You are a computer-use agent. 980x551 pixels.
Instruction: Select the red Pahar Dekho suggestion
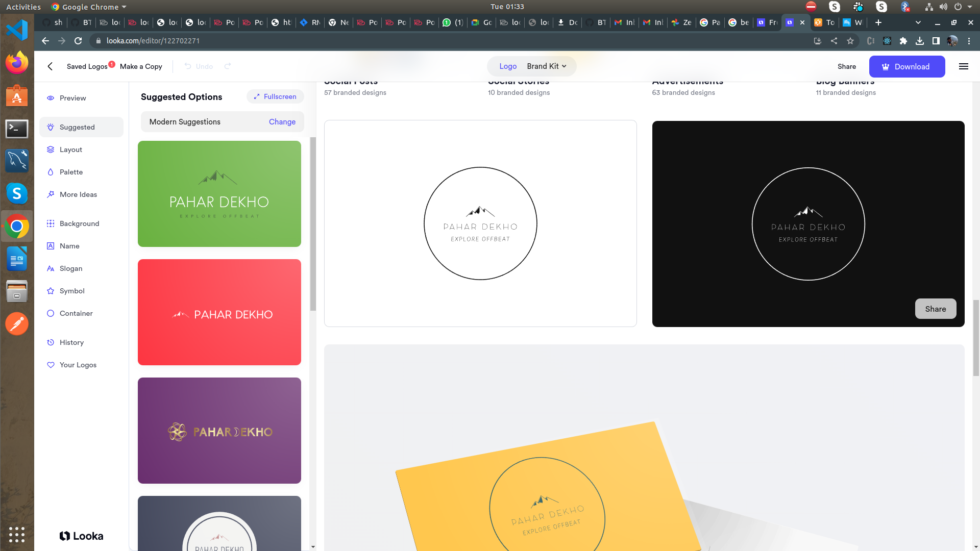[x=219, y=312]
